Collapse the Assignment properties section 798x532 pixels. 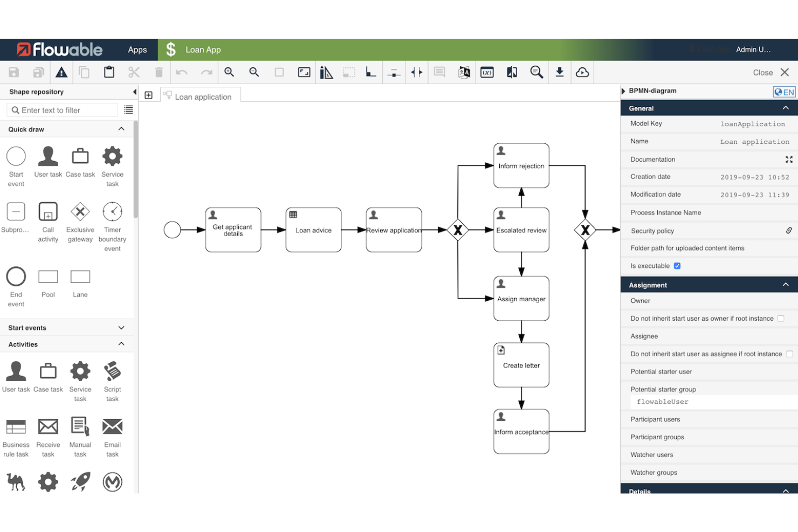tap(786, 285)
